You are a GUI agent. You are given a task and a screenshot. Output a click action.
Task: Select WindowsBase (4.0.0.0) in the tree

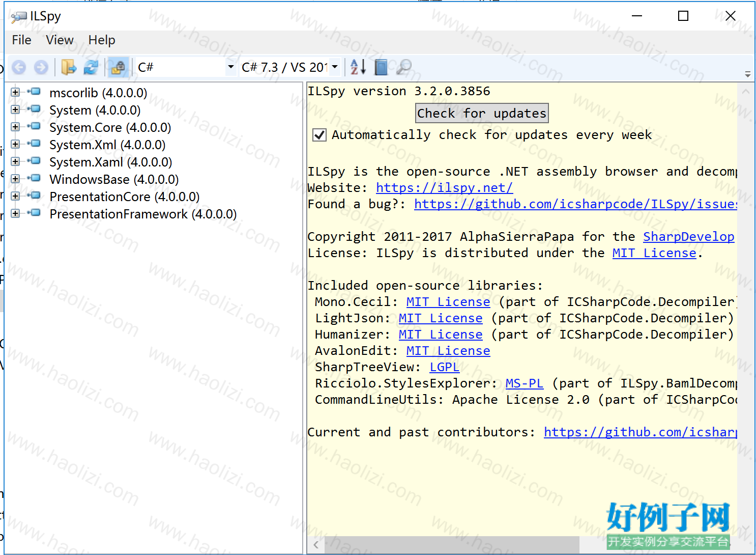pos(114,180)
